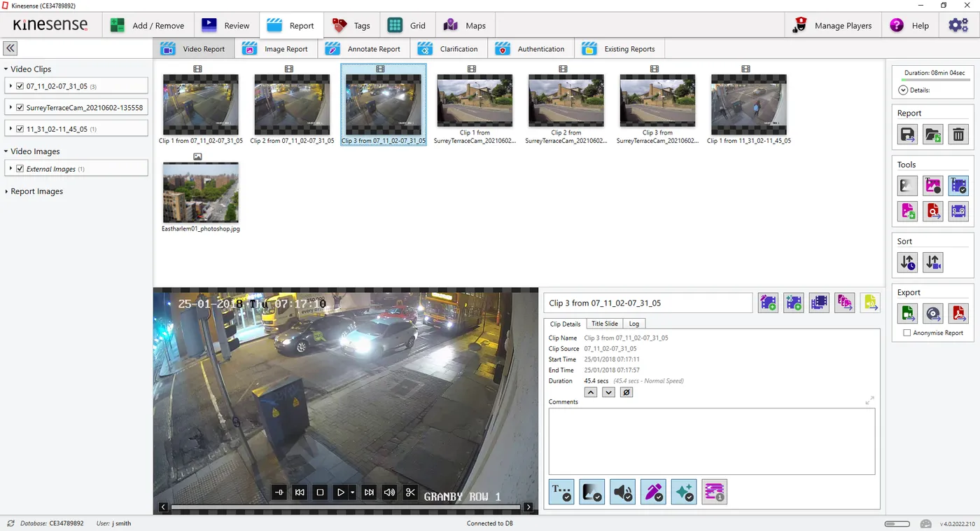The width and height of the screenshot is (980, 531).
Task: Collapse the left sidebar with double chevron
Action: (10, 48)
